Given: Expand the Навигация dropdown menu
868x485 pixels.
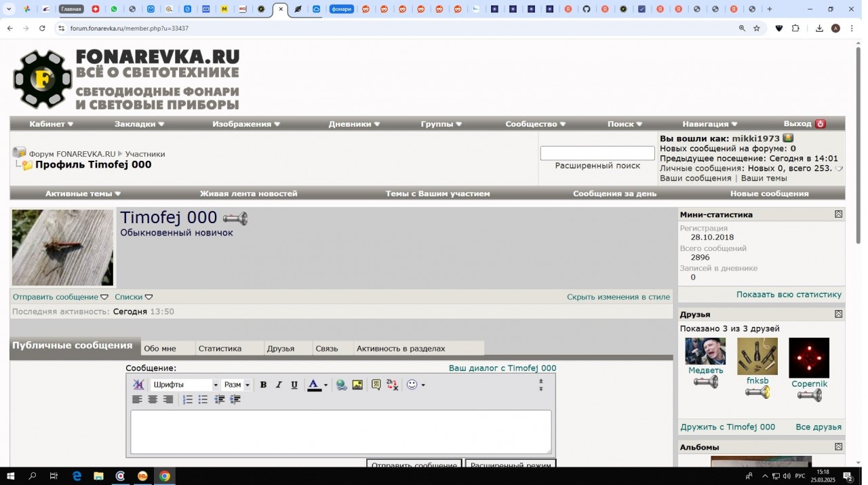Looking at the screenshot, I should (x=710, y=124).
